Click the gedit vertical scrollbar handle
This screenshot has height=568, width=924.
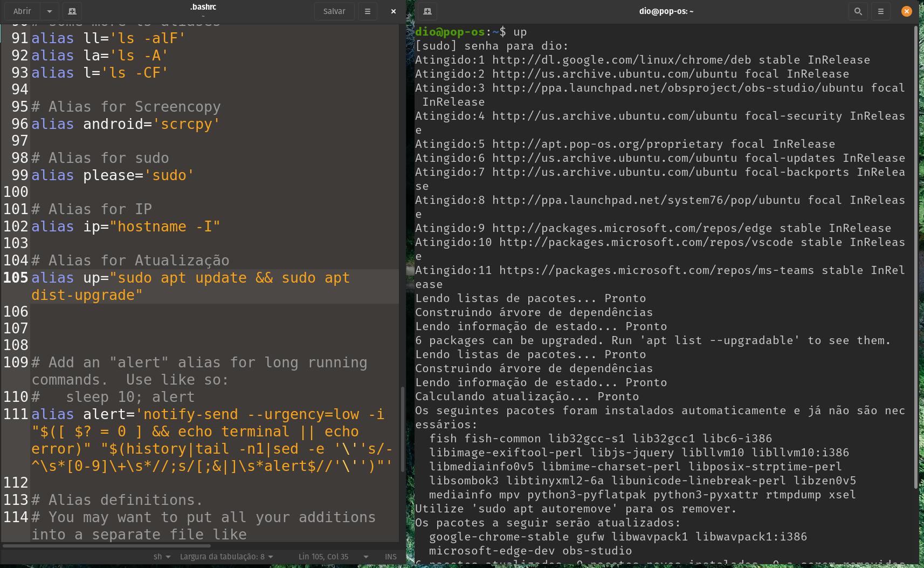[x=402, y=429]
